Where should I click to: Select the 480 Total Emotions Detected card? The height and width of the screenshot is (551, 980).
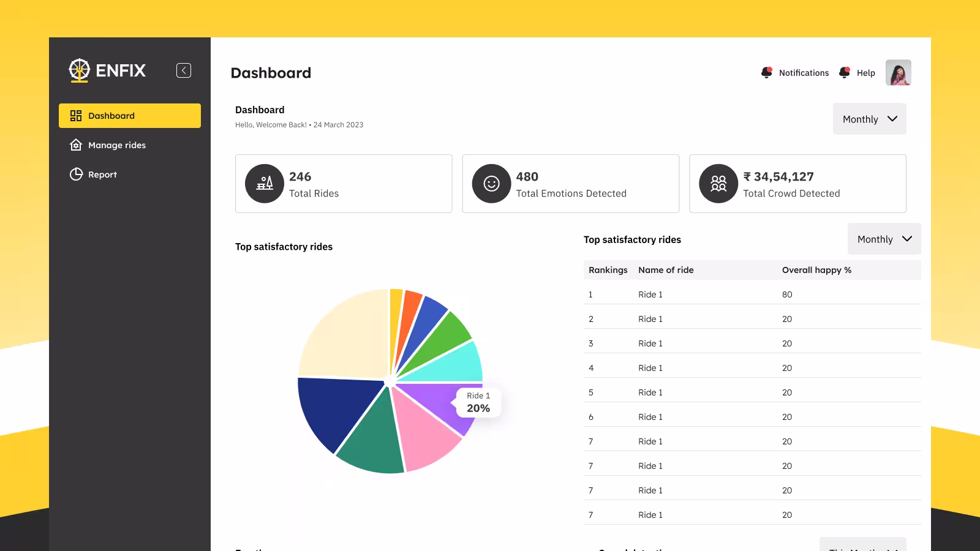tap(571, 184)
